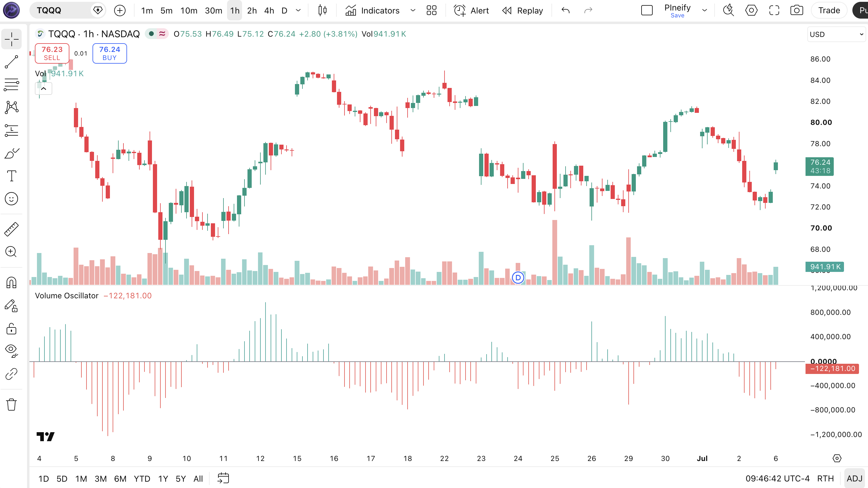Open the dividend D marker on the chart
Screen dimensions: 868x488
click(x=518, y=278)
